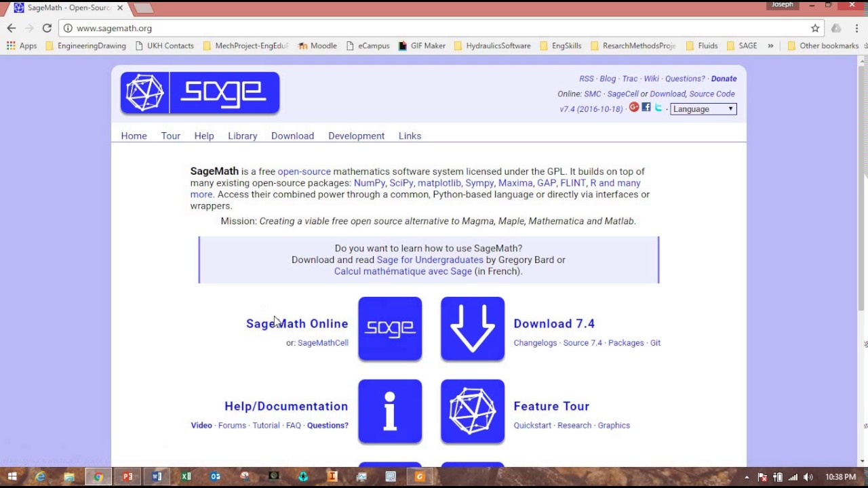Image resolution: width=868 pixels, height=488 pixels.
Task: Open the Development menu item
Action: [x=356, y=136]
